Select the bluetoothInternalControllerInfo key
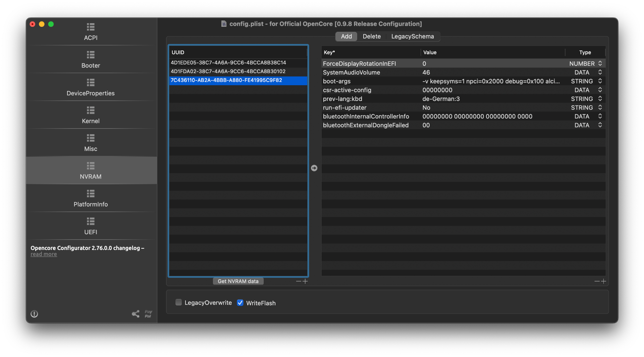Screen dimensions: 644x357 click(x=366, y=116)
